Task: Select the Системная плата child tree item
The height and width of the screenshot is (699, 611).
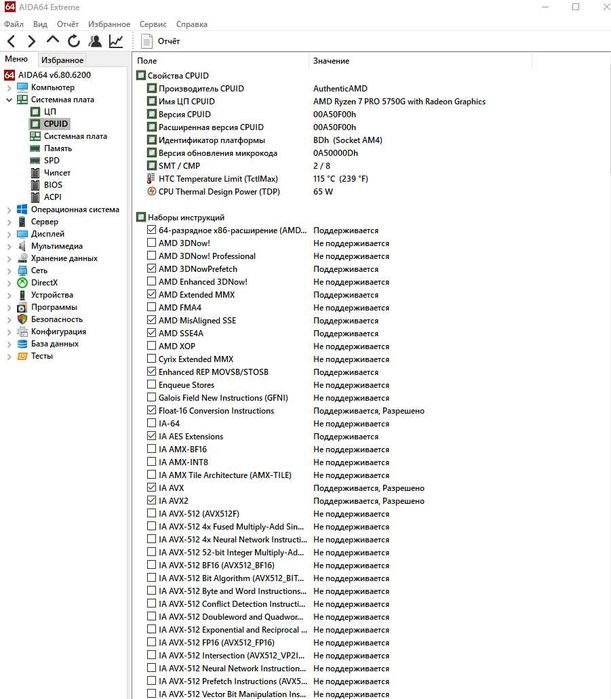Action: pos(75,136)
